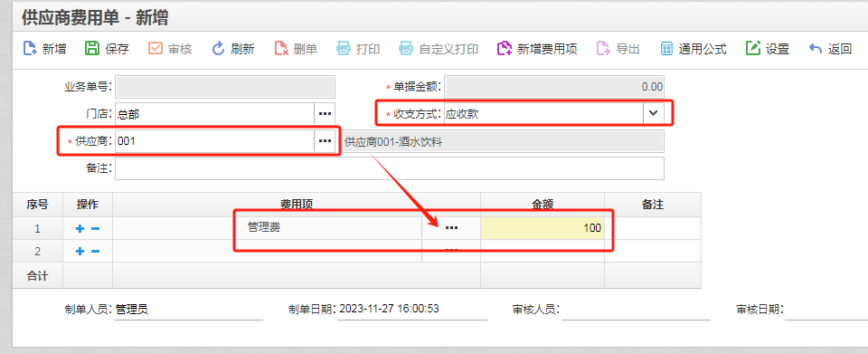The height and width of the screenshot is (354, 868).
Task: Click the 操作 column header
Action: click(88, 205)
